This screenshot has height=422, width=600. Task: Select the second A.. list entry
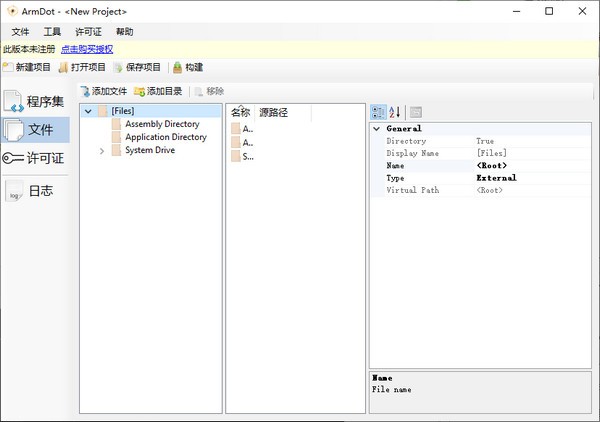(x=242, y=143)
